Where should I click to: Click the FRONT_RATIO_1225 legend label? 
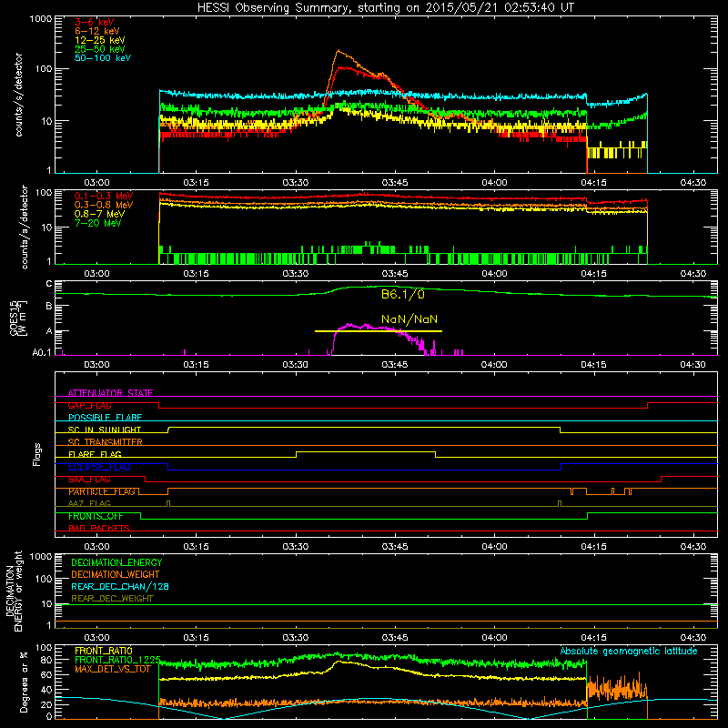coord(118,660)
